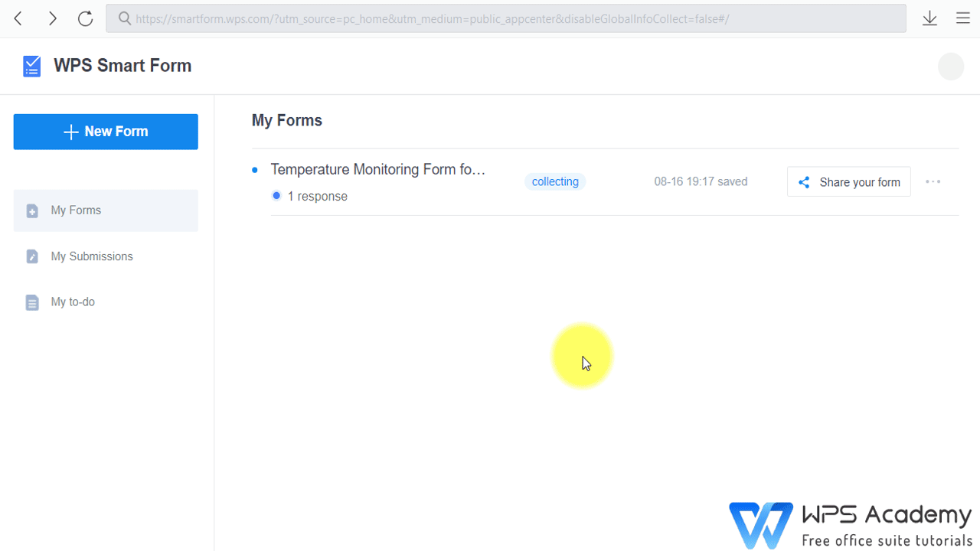
Task: Open downloads via the download arrow icon
Action: coord(929,18)
